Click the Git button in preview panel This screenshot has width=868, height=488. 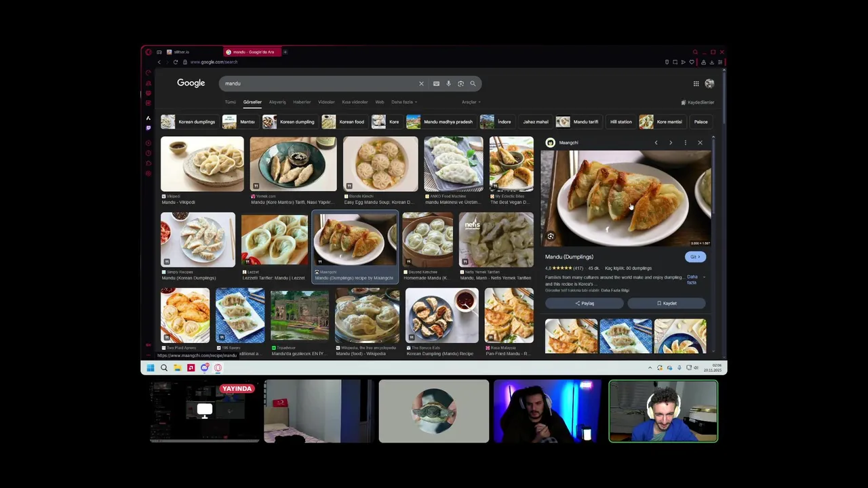[695, 257]
